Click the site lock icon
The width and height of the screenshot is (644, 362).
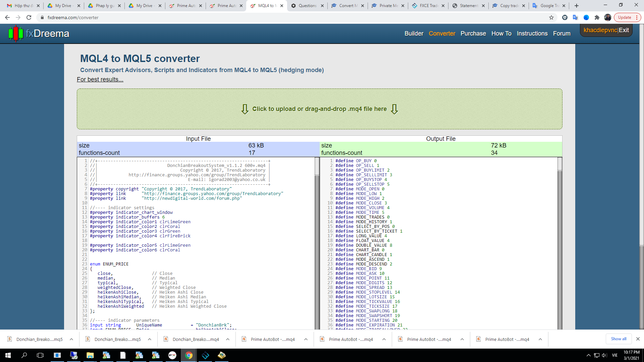click(x=42, y=17)
